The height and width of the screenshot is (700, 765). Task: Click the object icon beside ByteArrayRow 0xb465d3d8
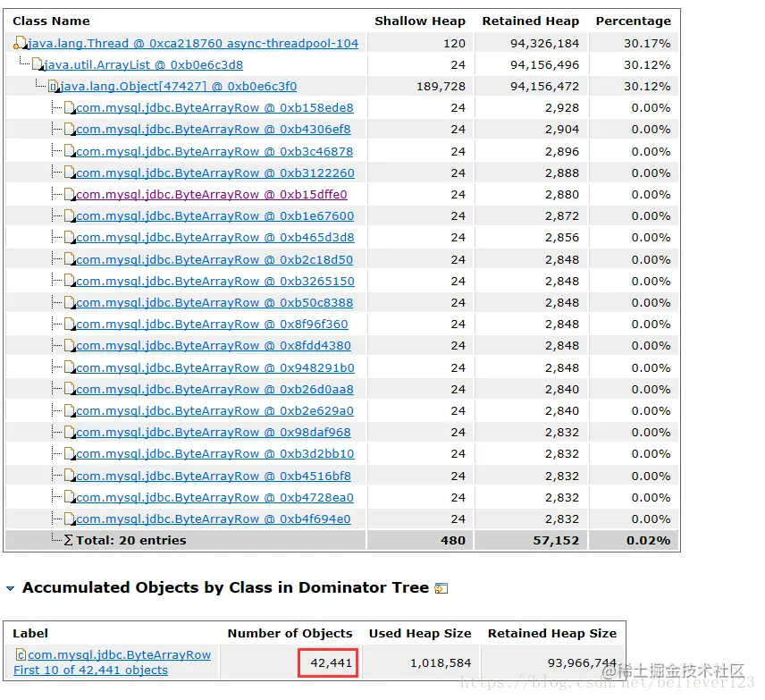coord(70,238)
